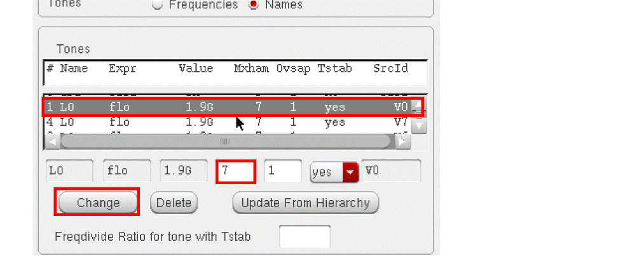Select tone row 1 with SrcId V0
Screen dimensions: 644x256
pos(223,107)
